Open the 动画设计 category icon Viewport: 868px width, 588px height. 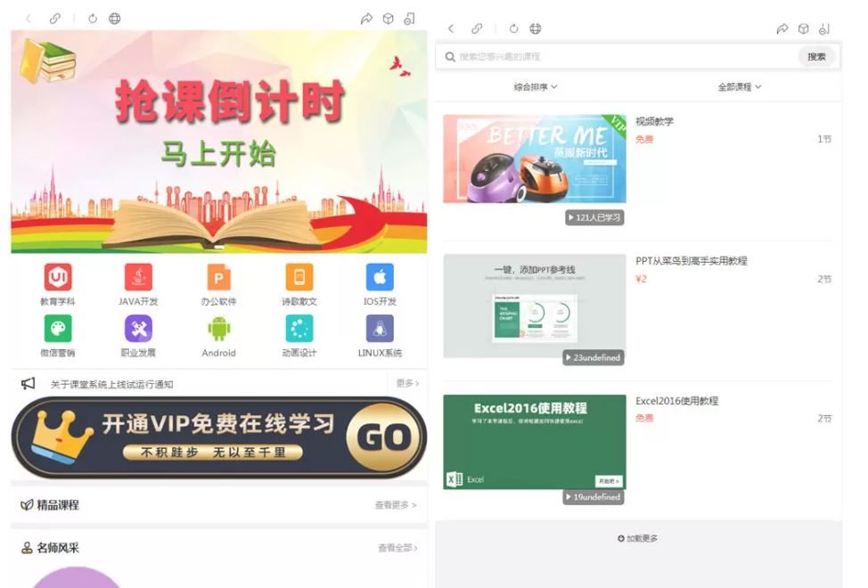(299, 329)
